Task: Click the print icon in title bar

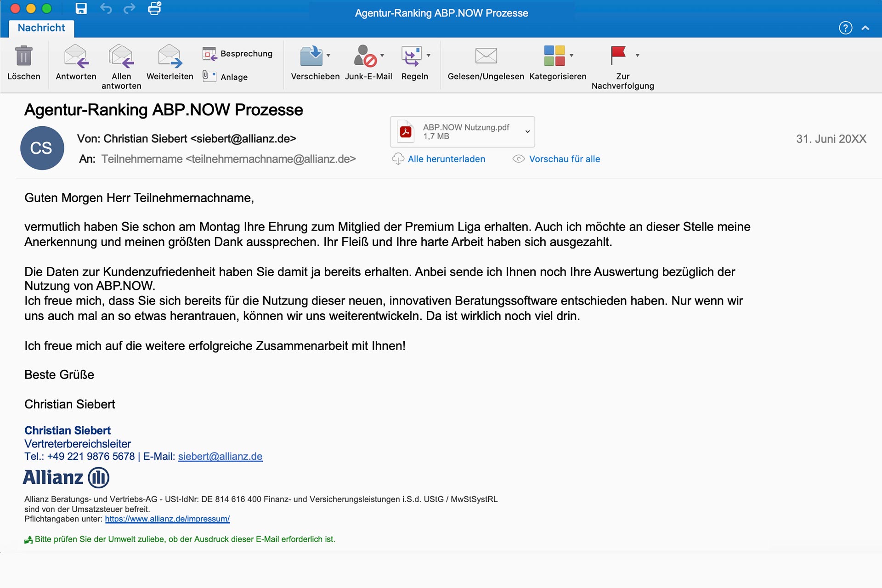Action: tap(154, 8)
